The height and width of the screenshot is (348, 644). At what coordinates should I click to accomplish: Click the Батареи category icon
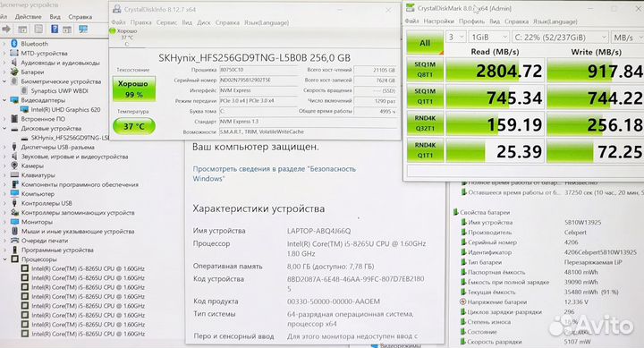tap(14, 72)
